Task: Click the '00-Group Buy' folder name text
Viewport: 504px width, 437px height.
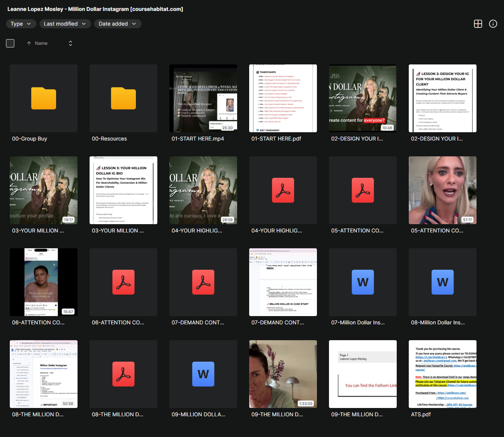Action: pos(29,139)
